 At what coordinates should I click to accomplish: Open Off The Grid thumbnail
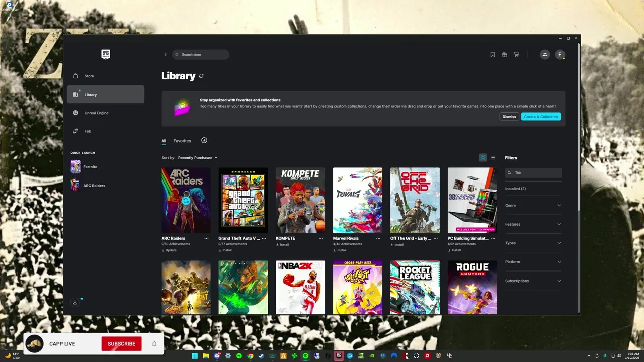pyautogui.click(x=415, y=200)
